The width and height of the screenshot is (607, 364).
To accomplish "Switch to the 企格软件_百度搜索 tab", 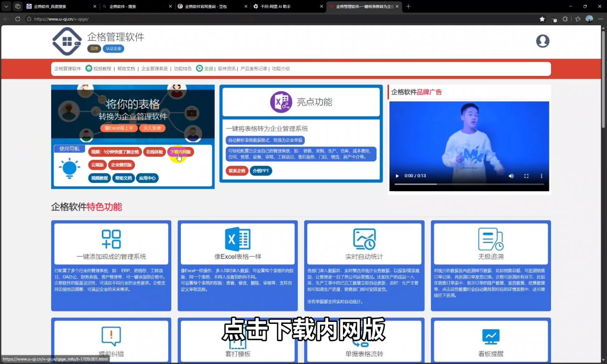I will point(61,6).
